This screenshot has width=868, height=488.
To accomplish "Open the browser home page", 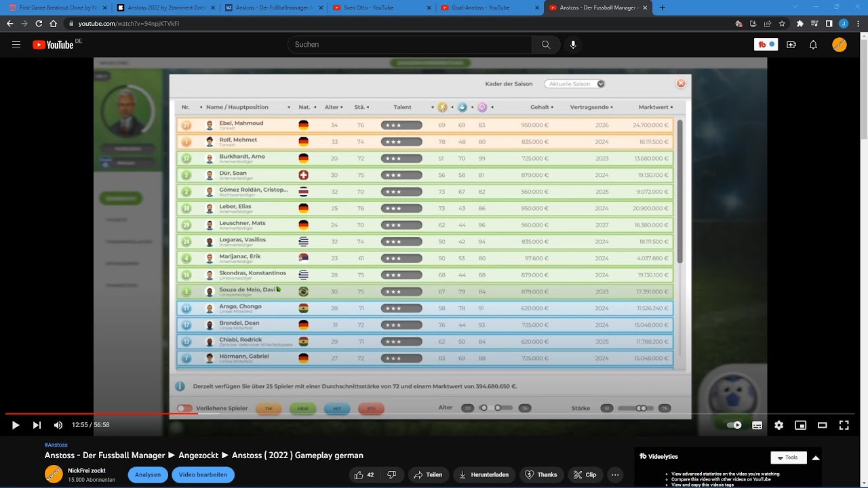I will [53, 23].
